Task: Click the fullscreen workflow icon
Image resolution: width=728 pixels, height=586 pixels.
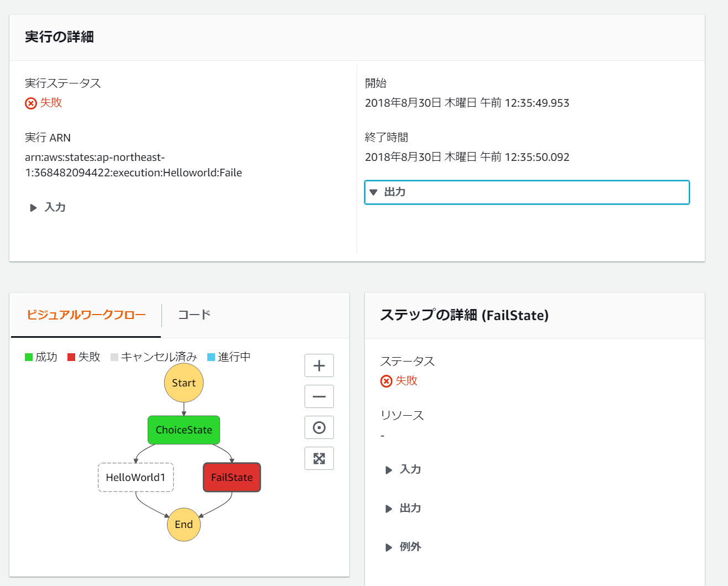Action: pyautogui.click(x=319, y=458)
